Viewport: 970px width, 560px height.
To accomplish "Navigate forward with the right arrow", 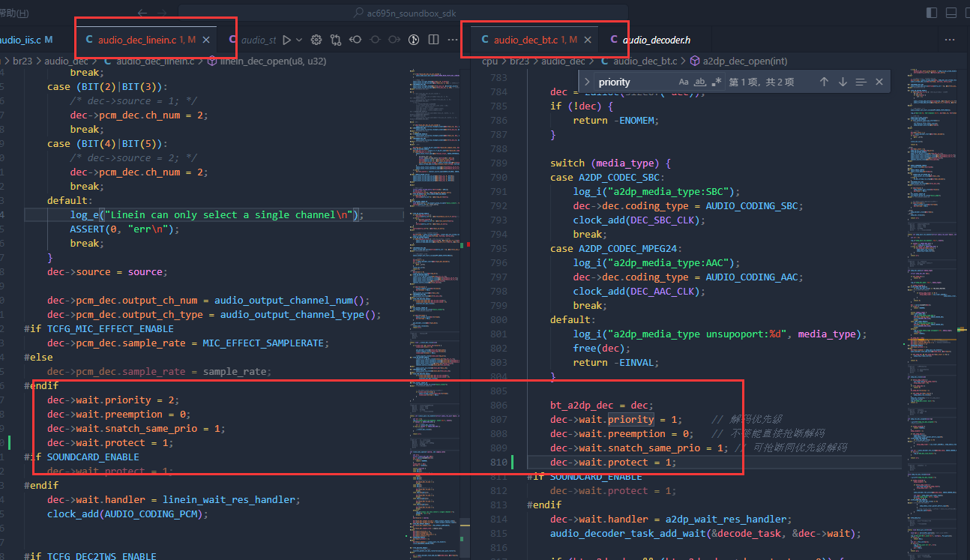I will pyautogui.click(x=163, y=13).
